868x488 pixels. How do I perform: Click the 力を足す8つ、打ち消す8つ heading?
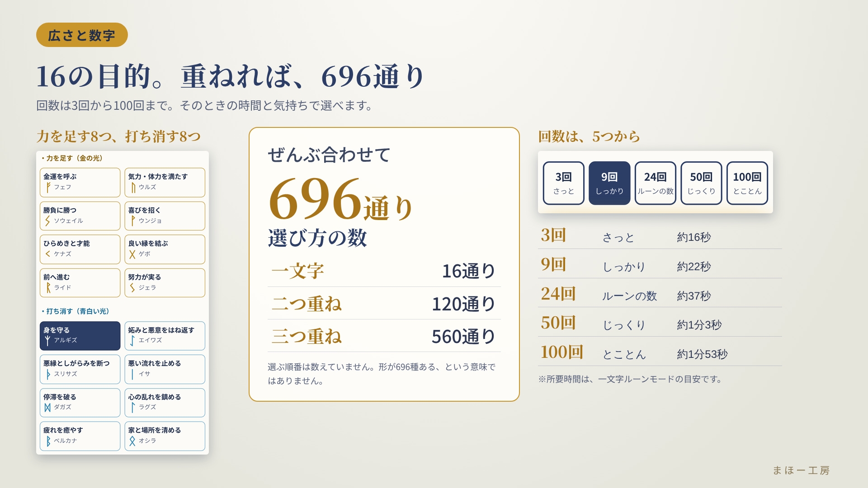point(118,136)
